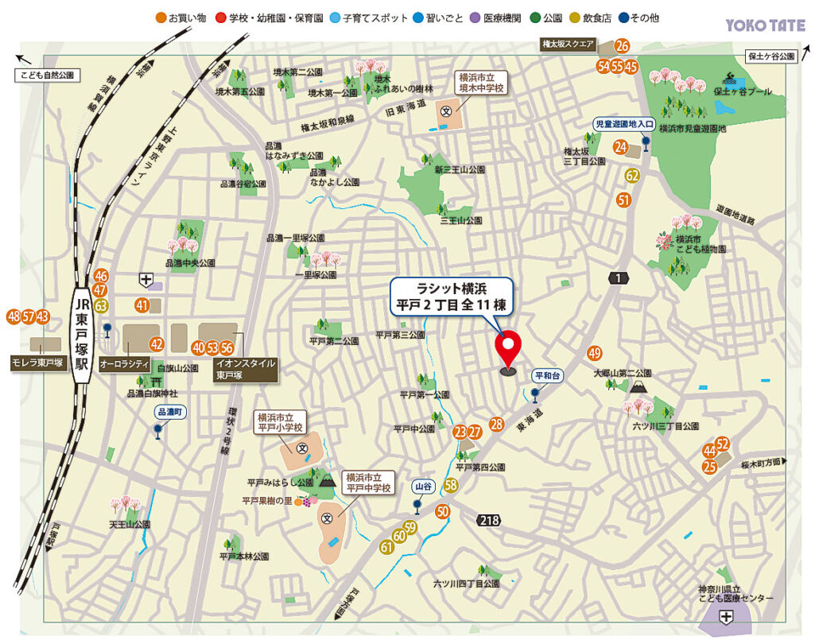Click the こども医療センター hospital cross icon

pos(725,618)
